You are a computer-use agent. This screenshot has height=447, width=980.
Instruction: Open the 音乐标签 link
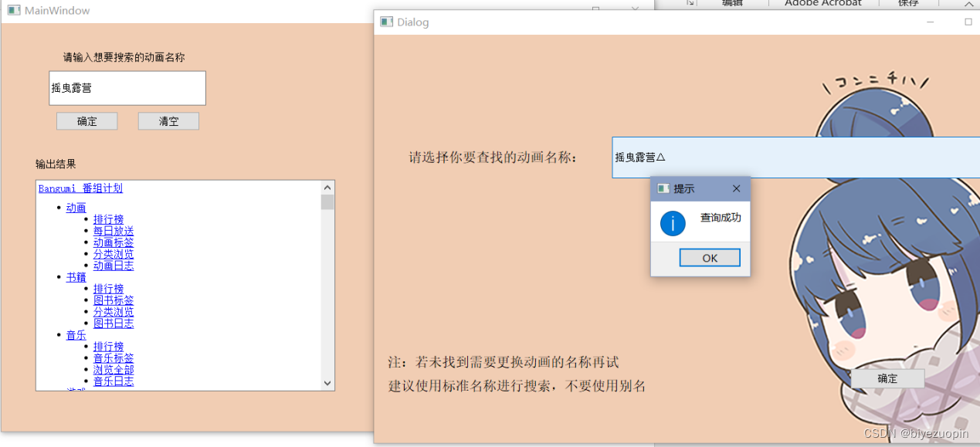(114, 358)
